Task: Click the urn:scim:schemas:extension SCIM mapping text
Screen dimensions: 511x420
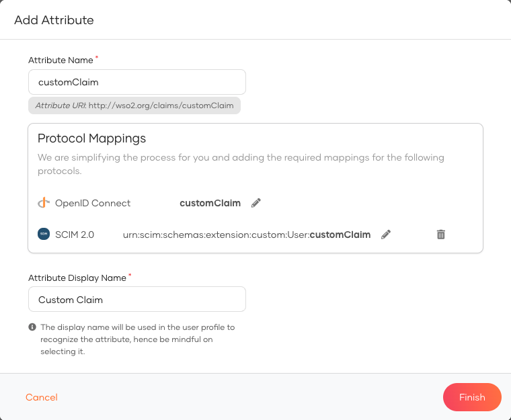Action: [x=247, y=235]
